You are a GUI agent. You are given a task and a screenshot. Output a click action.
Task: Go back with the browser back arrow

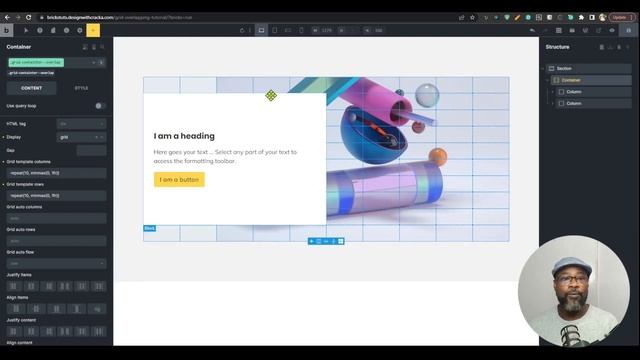[7, 18]
